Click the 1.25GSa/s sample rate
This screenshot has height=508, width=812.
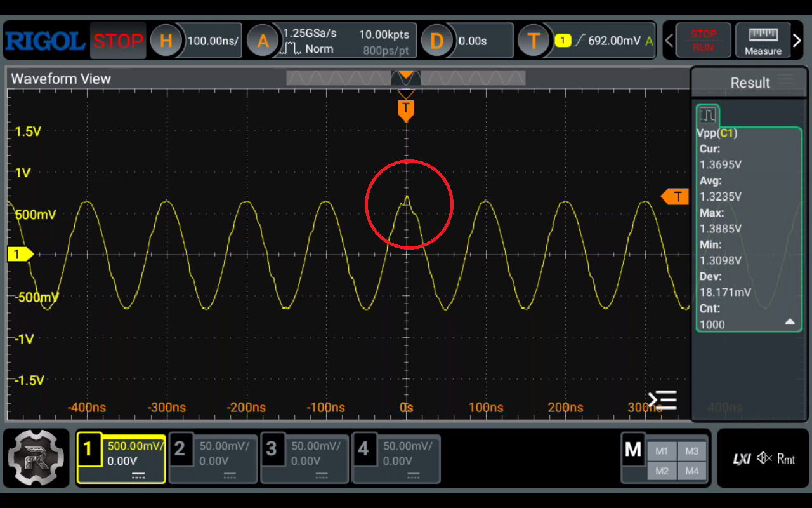310,33
